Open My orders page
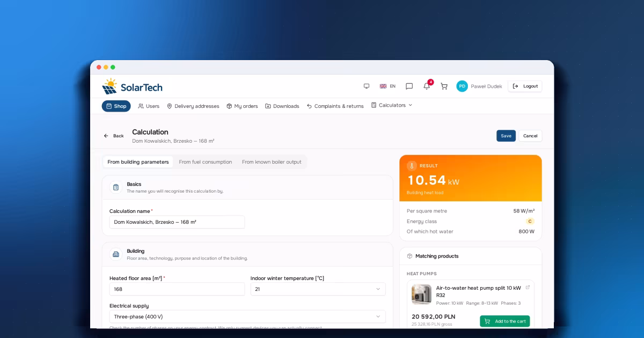This screenshot has width=644, height=338. pyautogui.click(x=242, y=106)
